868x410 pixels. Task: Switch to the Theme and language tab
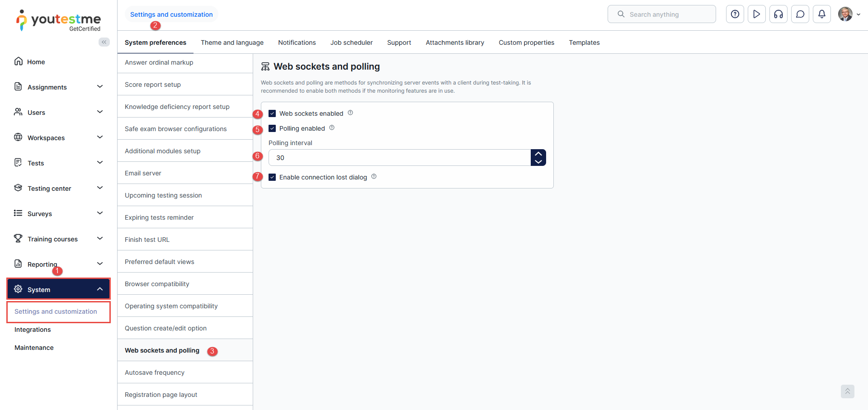(x=232, y=42)
